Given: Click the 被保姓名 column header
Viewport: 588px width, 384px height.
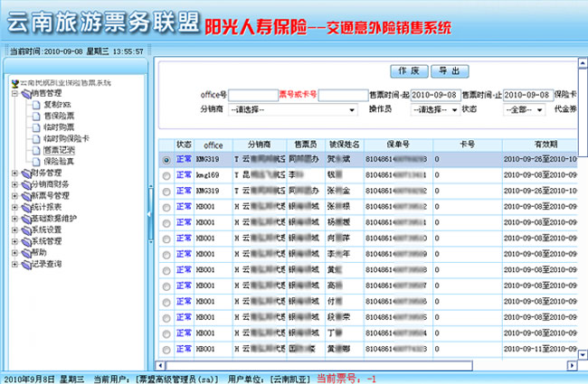Looking at the screenshot, I should (345, 145).
